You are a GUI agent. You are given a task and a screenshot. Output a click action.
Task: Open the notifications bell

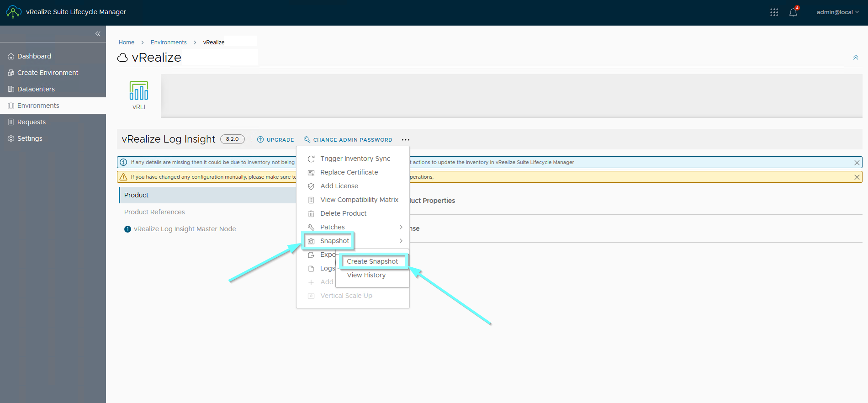pos(794,12)
